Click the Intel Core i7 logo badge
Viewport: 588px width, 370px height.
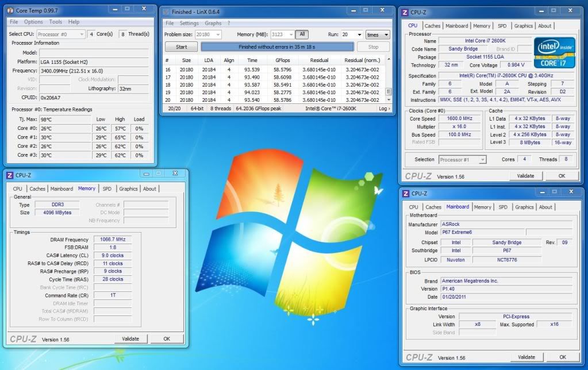(554, 52)
